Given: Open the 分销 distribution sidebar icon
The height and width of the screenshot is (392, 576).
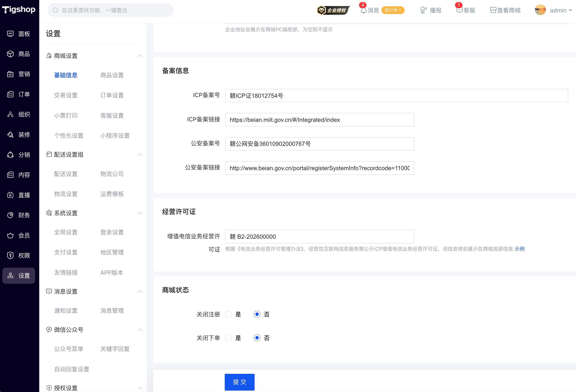Looking at the screenshot, I should coord(10,155).
